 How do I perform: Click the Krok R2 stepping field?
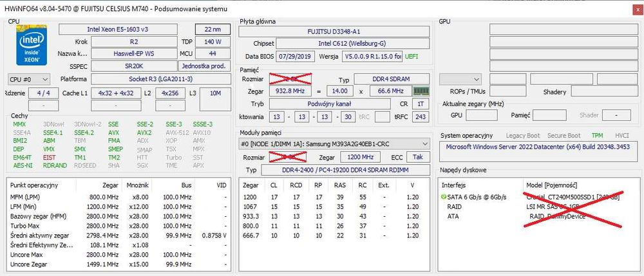click(x=133, y=42)
